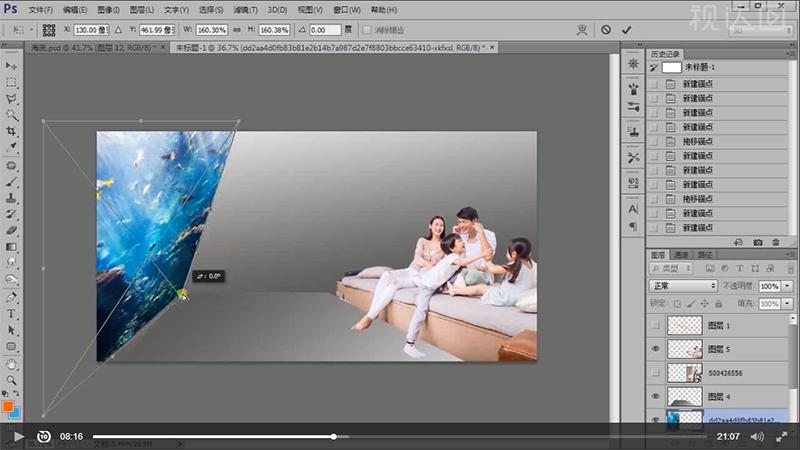Select the Horizontal Type tool
This screenshot has width=800, height=450.
[11, 314]
